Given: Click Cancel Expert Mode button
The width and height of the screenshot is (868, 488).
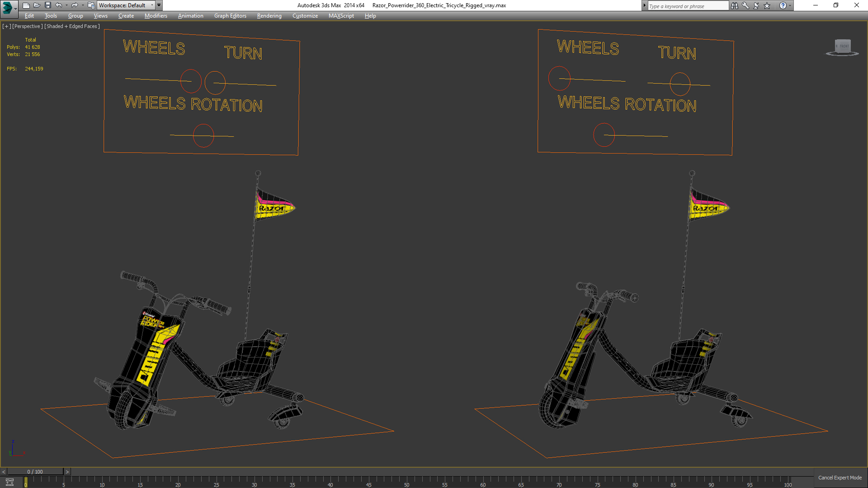Looking at the screenshot, I should point(840,478).
